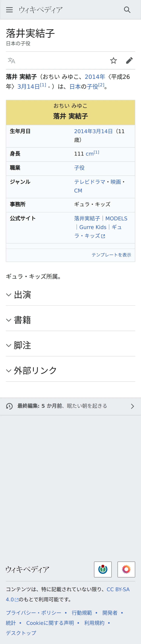Open the プライバシー・ポリシー footer link

34,613
